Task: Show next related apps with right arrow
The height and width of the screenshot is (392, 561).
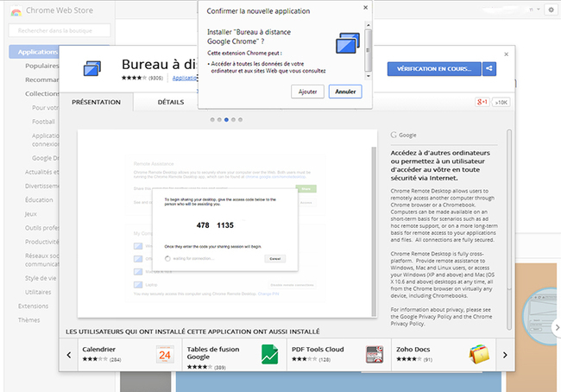Action: click(x=505, y=355)
